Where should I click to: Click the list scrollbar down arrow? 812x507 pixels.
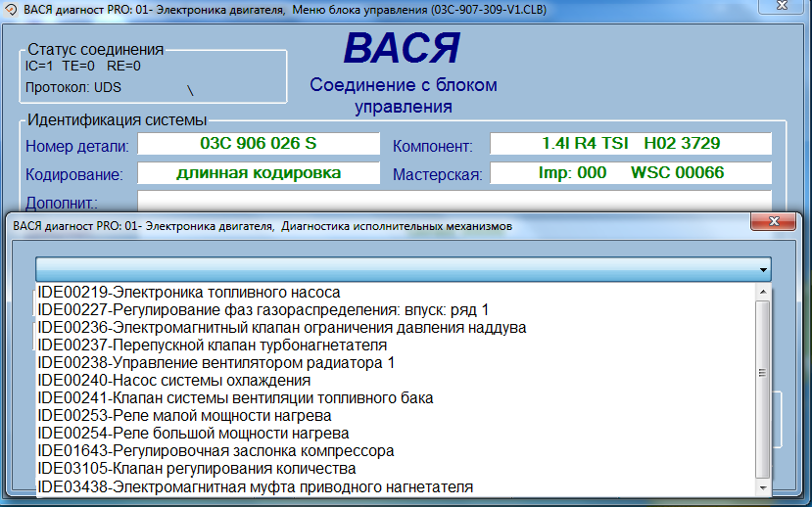coord(763,486)
